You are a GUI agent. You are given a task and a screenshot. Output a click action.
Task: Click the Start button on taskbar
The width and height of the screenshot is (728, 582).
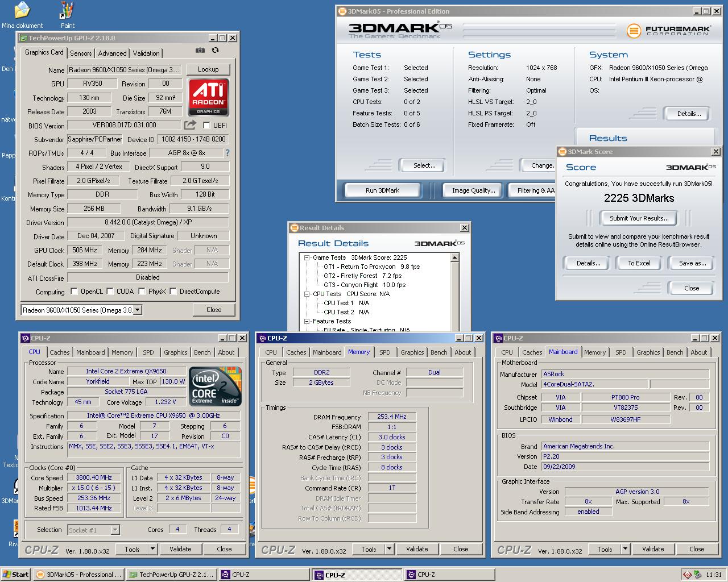pos(16,575)
